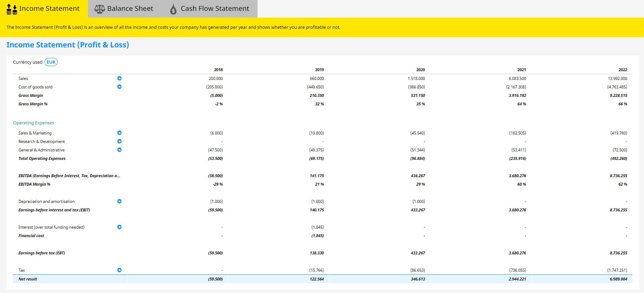Select the Net result row label
The image size is (644, 293).
(x=28, y=279)
